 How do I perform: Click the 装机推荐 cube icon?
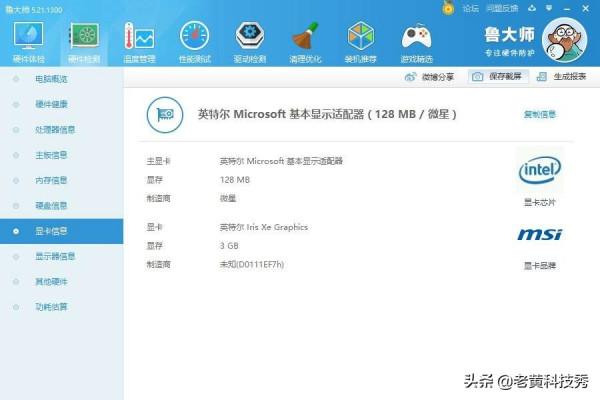[x=361, y=37]
